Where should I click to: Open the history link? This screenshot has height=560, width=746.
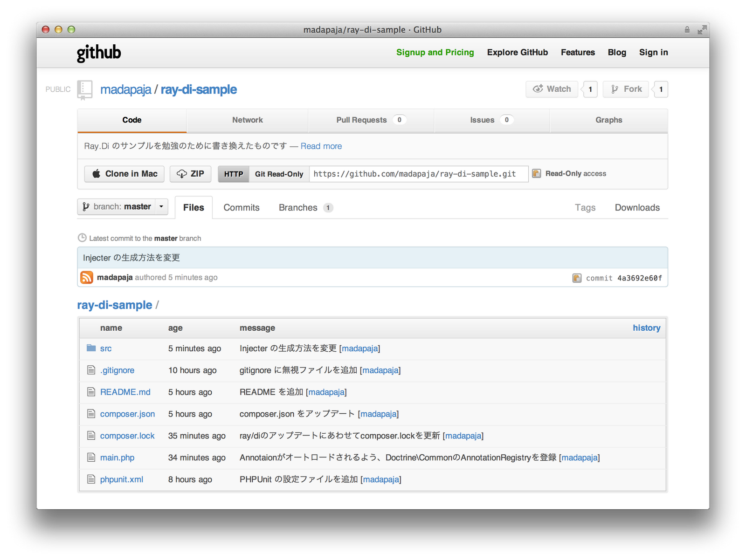[647, 328]
